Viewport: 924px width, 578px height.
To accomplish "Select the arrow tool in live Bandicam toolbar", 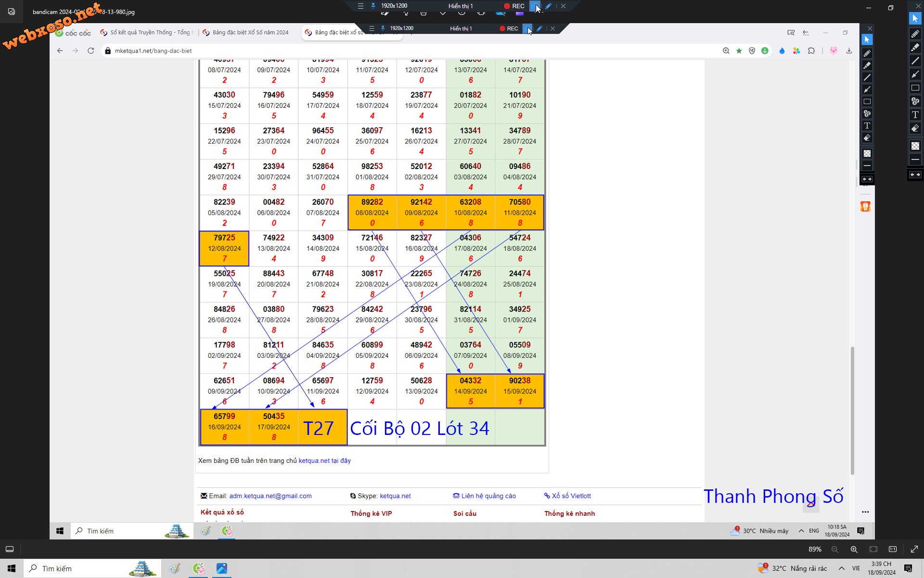I will coord(915,74).
